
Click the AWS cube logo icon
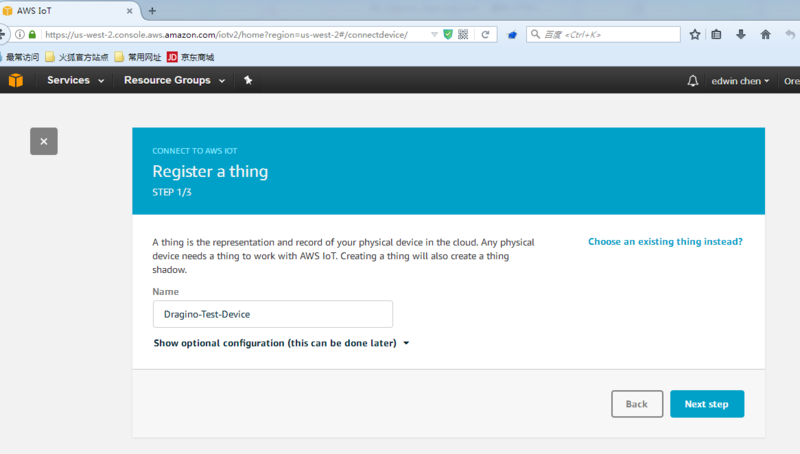point(16,80)
